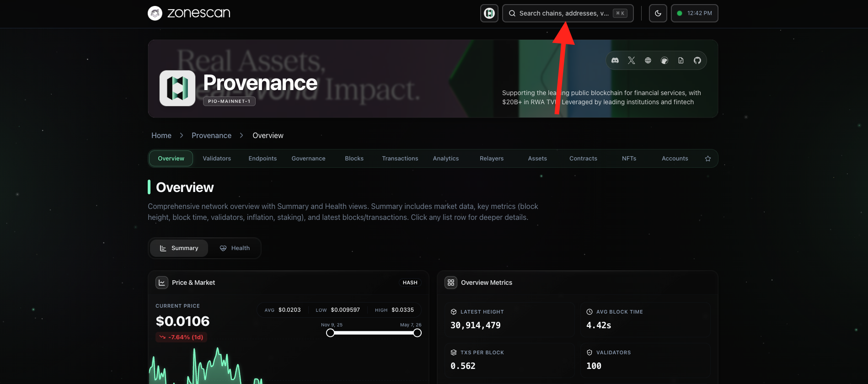This screenshot has width=868, height=384.
Task: Add Provenance to favorites with the star
Action: [708, 159]
